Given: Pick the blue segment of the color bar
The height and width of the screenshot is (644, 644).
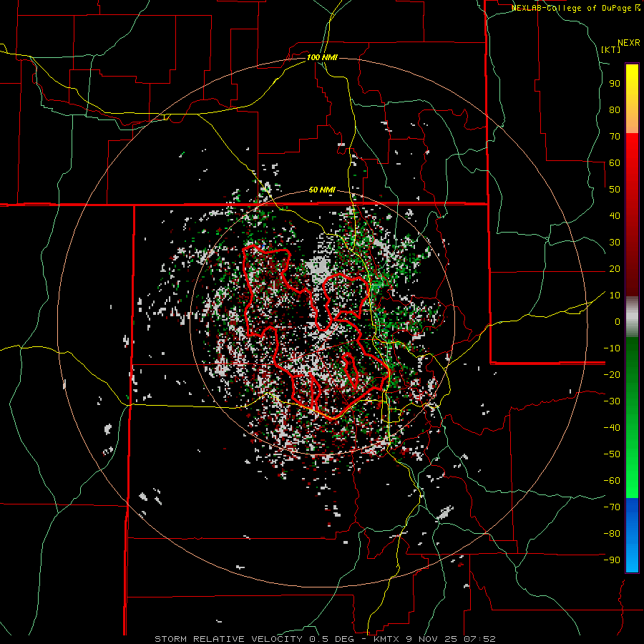Looking at the screenshot, I should (632, 535).
